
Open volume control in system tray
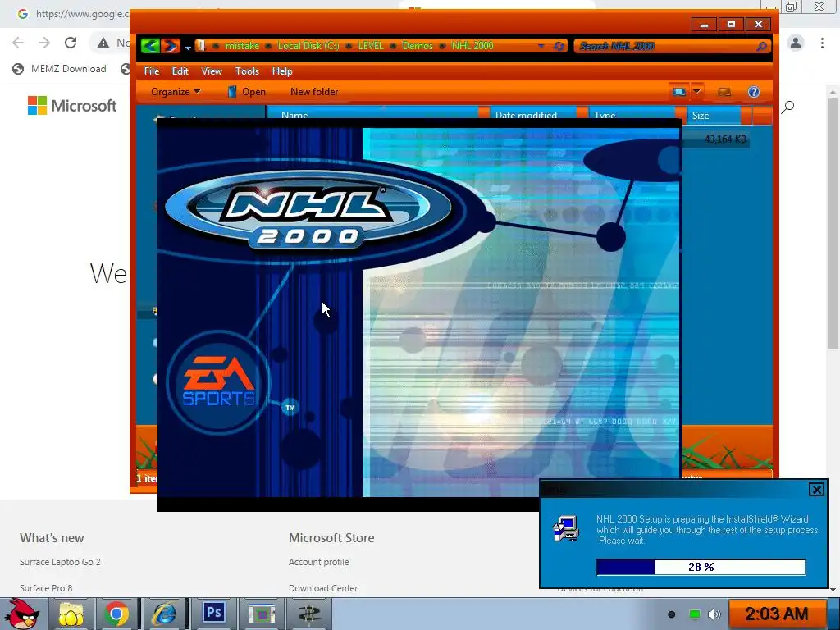[x=714, y=614]
